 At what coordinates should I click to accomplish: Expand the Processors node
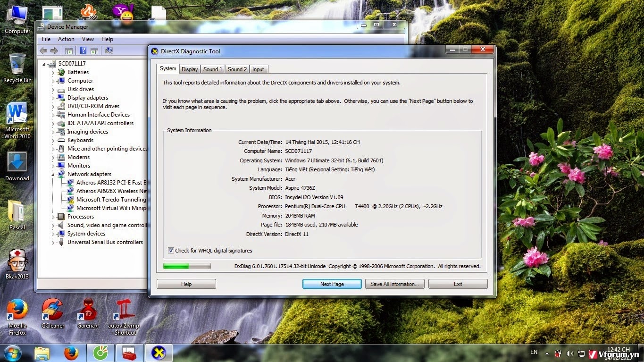click(x=53, y=217)
